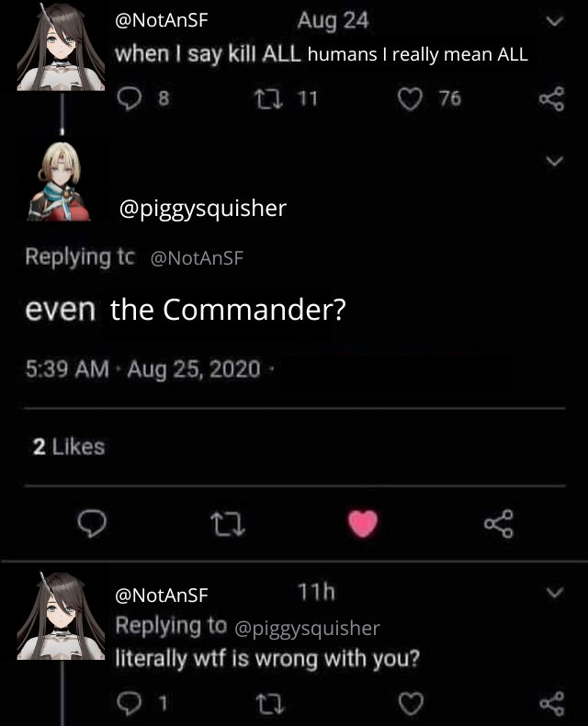
Task: Like the top tweet with 76 likes
Action: pyautogui.click(x=410, y=99)
